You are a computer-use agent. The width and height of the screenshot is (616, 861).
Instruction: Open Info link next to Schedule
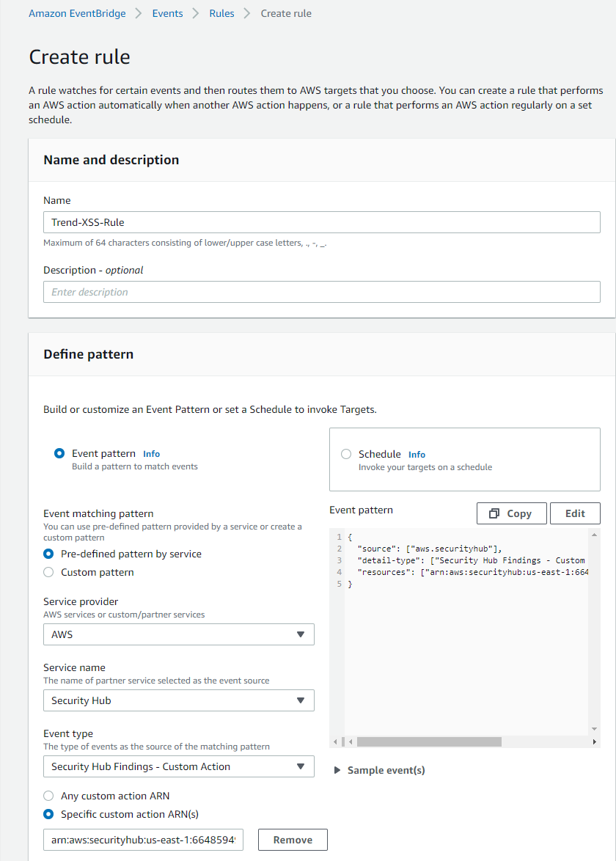pos(417,455)
